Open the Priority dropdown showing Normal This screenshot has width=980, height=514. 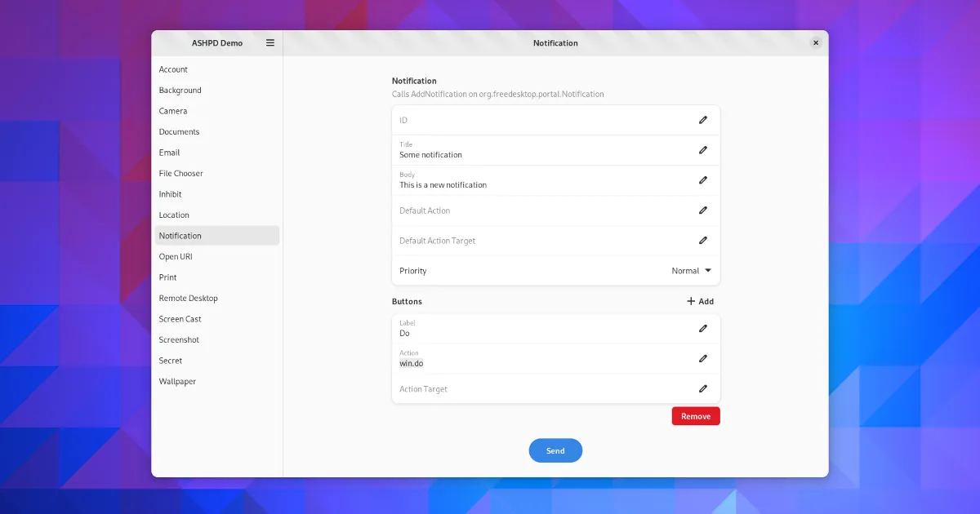point(691,271)
